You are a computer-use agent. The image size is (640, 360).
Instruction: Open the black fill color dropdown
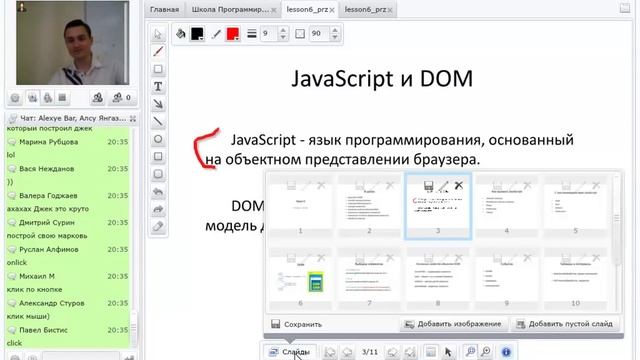pos(198,33)
